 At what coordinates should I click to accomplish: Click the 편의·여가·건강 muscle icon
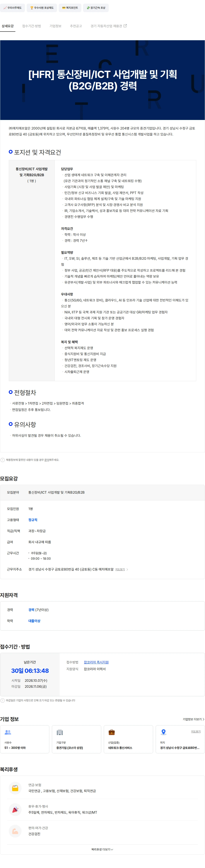click(x=15, y=831)
